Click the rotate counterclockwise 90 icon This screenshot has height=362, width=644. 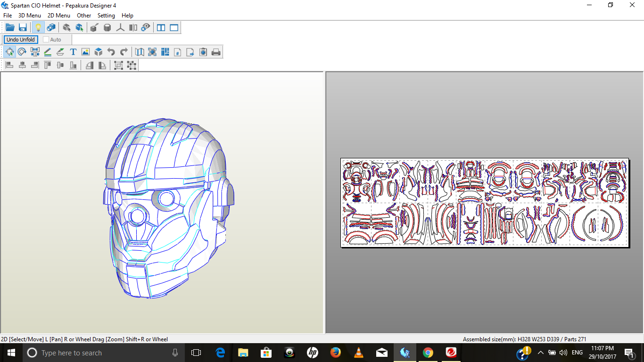coord(89,65)
